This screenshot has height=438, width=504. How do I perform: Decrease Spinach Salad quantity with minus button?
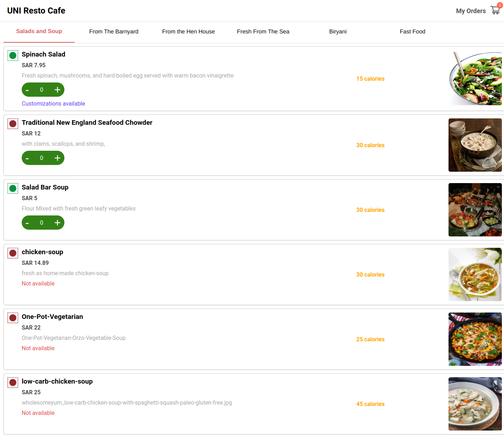point(27,90)
